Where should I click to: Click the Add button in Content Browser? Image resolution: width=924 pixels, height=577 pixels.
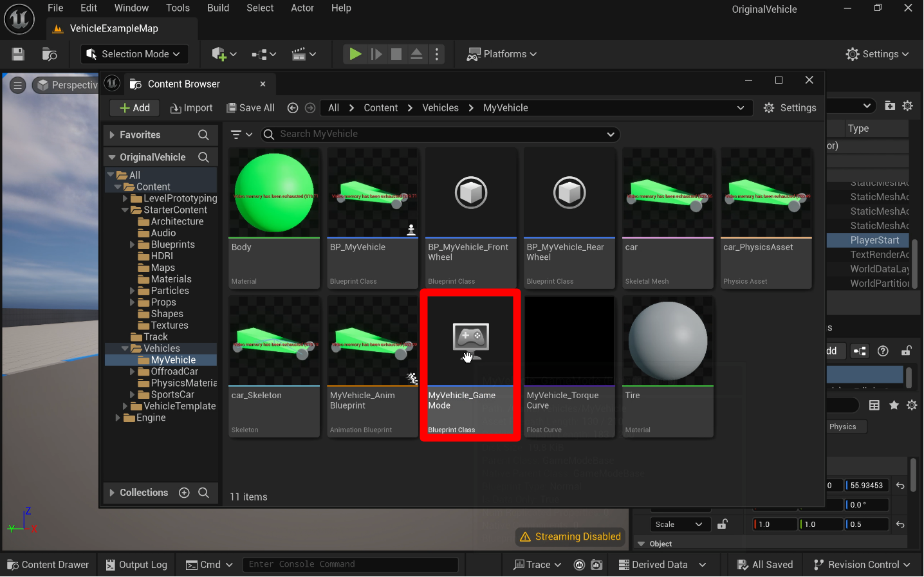(x=134, y=108)
